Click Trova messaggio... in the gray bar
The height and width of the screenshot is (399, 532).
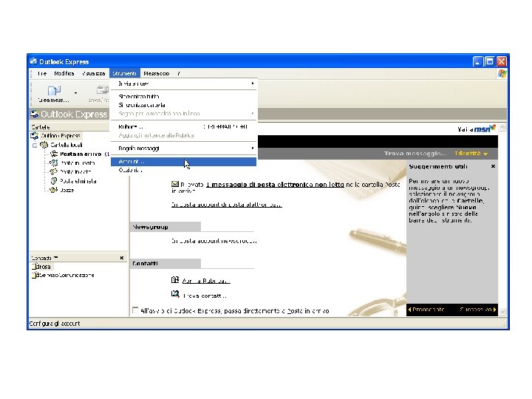click(x=415, y=154)
